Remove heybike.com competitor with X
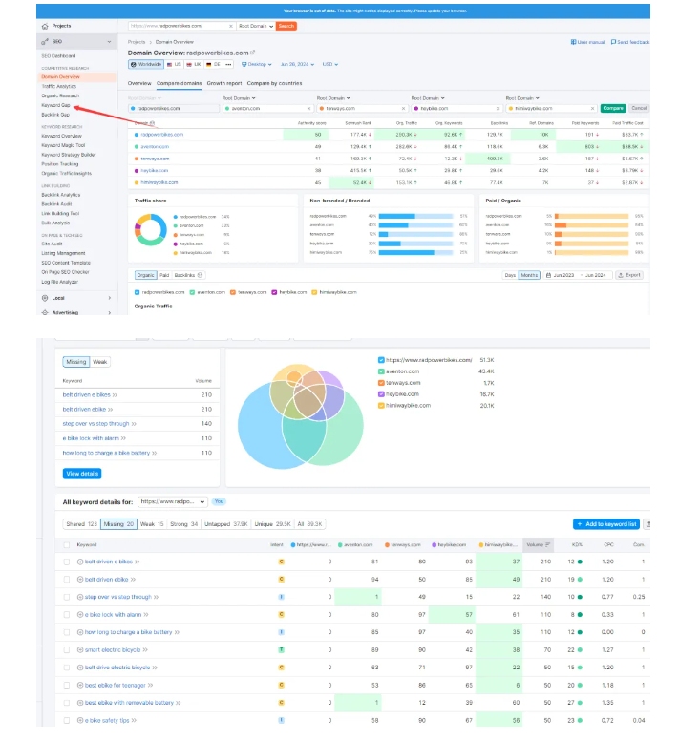The height and width of the screenshot is (742, 700). click(x=498, y=108)
